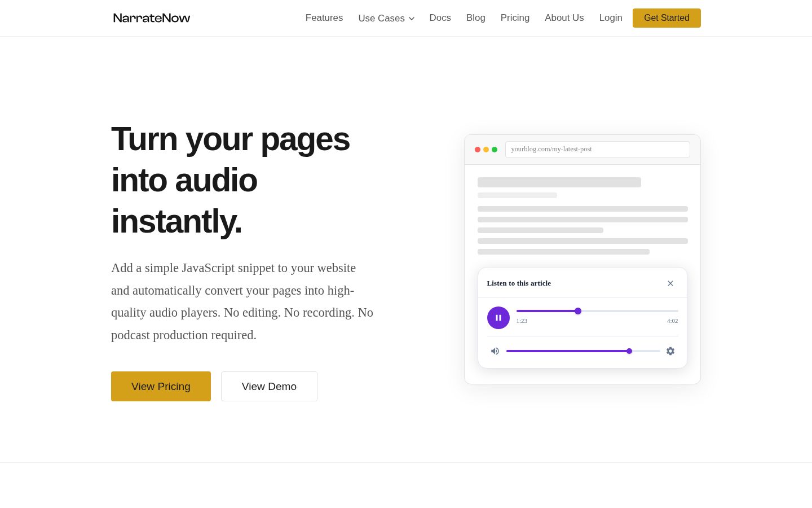Close the Listen to this article widget
The height and width of the screenshot is (508, 812).
(670, 283)
